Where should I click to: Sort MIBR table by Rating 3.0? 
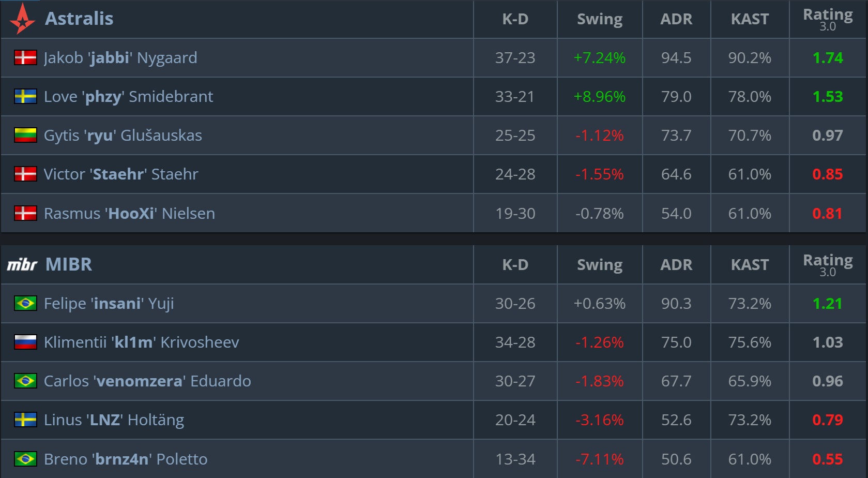click(x=828, y=265)
